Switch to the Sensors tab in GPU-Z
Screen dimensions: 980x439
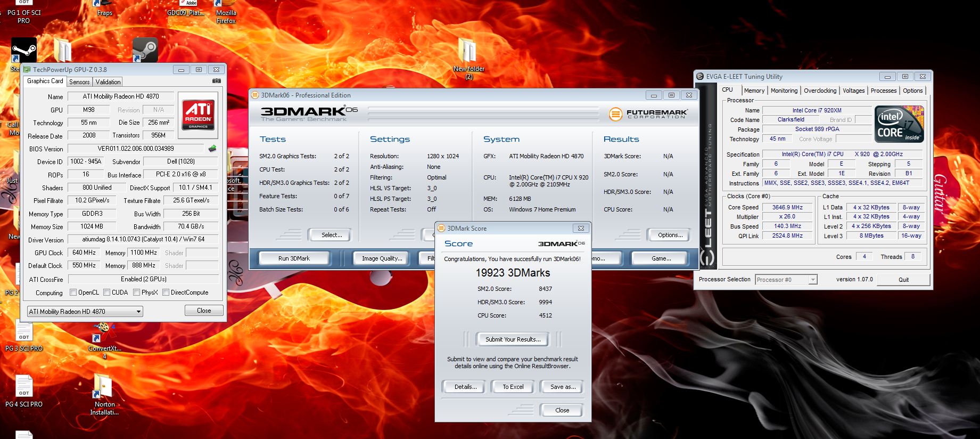[79, 82]
